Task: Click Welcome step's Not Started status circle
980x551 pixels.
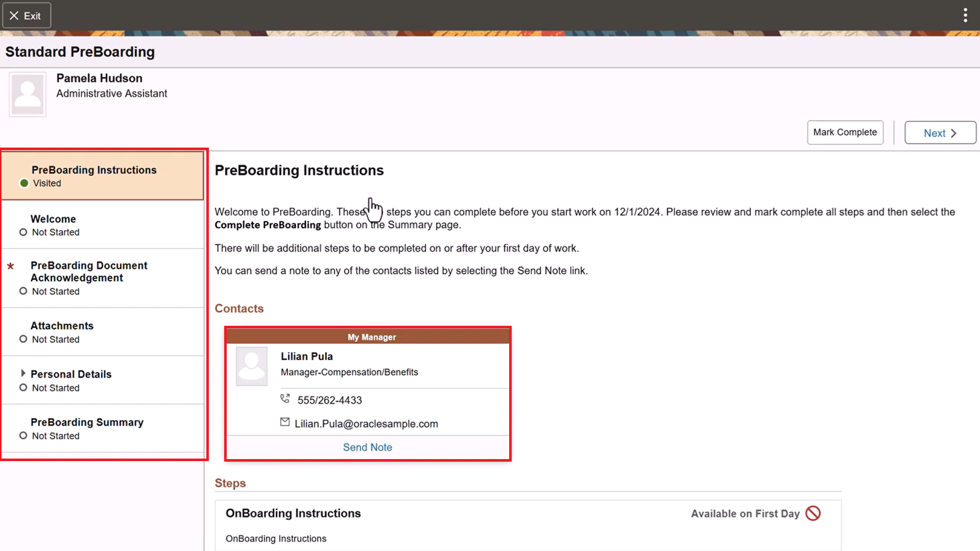Action: 23,232
